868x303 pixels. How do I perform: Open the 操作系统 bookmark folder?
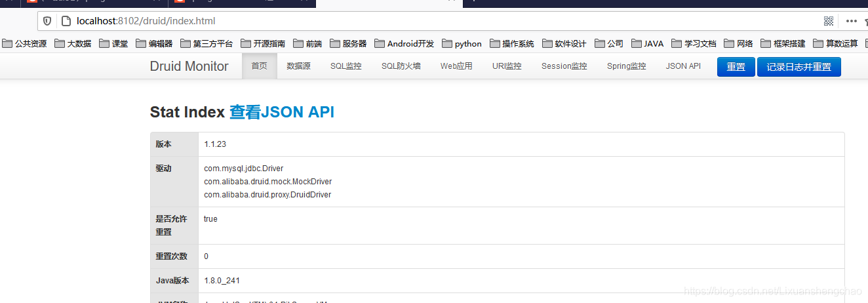pos(512,44)
